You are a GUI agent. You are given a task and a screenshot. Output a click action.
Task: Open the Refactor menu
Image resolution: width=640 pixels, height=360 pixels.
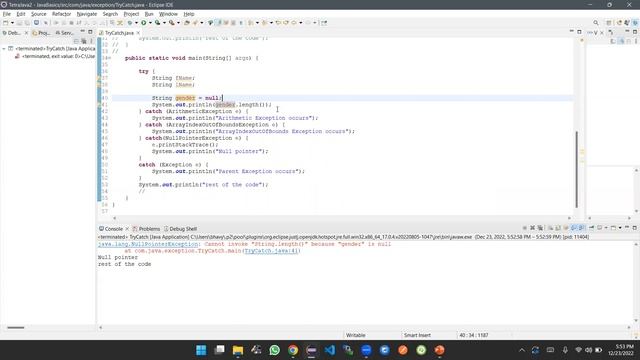click(x=62, y=14)
